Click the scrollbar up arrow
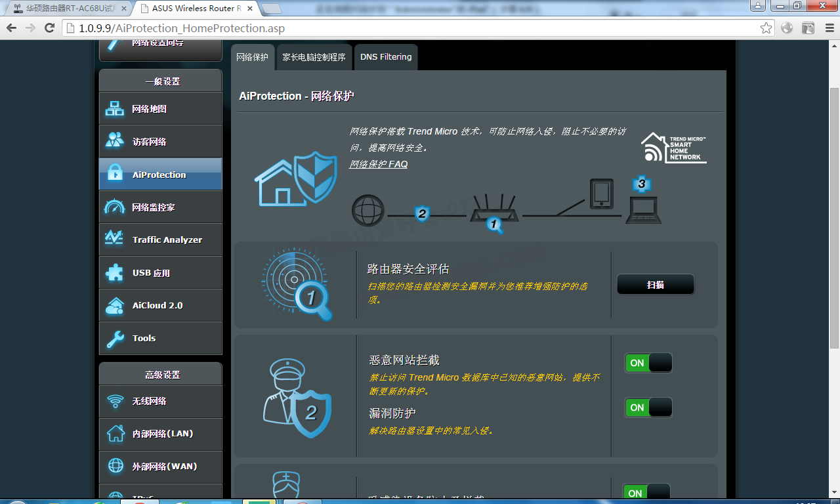Image resolution: width=840 pixels, height=504 pixels. (x=834, y=45)
